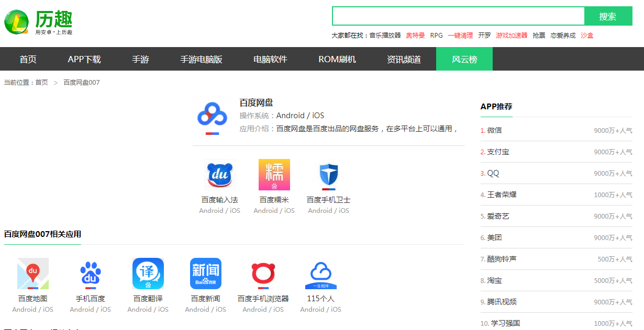Open the 百度网盘 app icon

[x=212, y=118]
